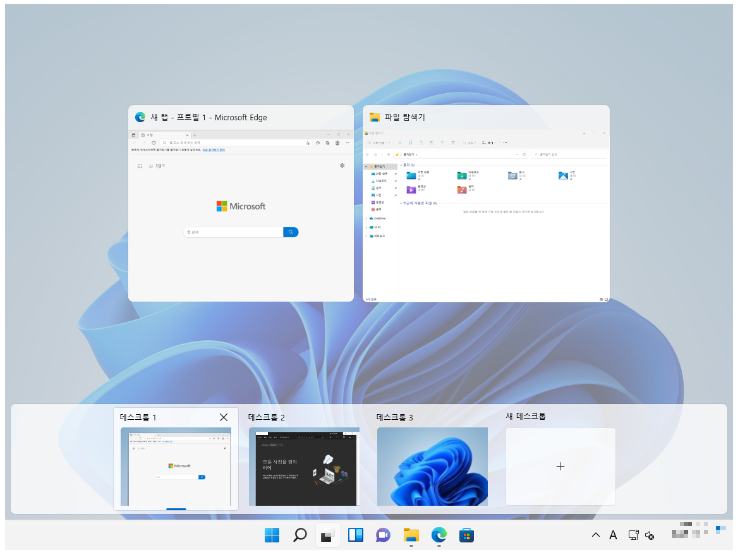
Task: Open File Explorer from taskbar
Action: click(x=411, y=535)
